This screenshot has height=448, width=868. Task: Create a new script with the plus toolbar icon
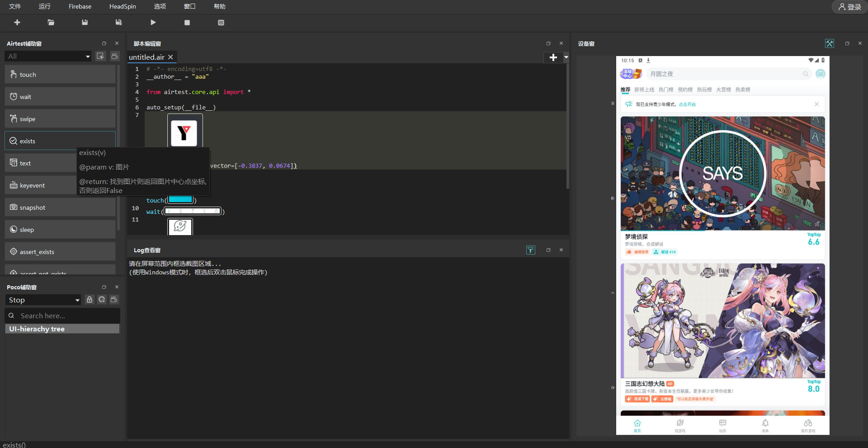pyautogui.click(x=17, y=23)
